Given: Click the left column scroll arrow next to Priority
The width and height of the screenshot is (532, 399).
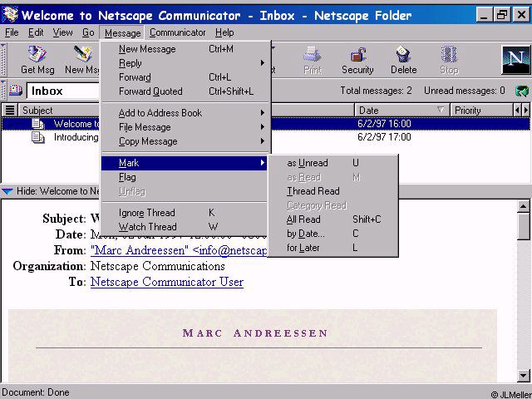Looking at the screenshot, I should click(517, 111).
